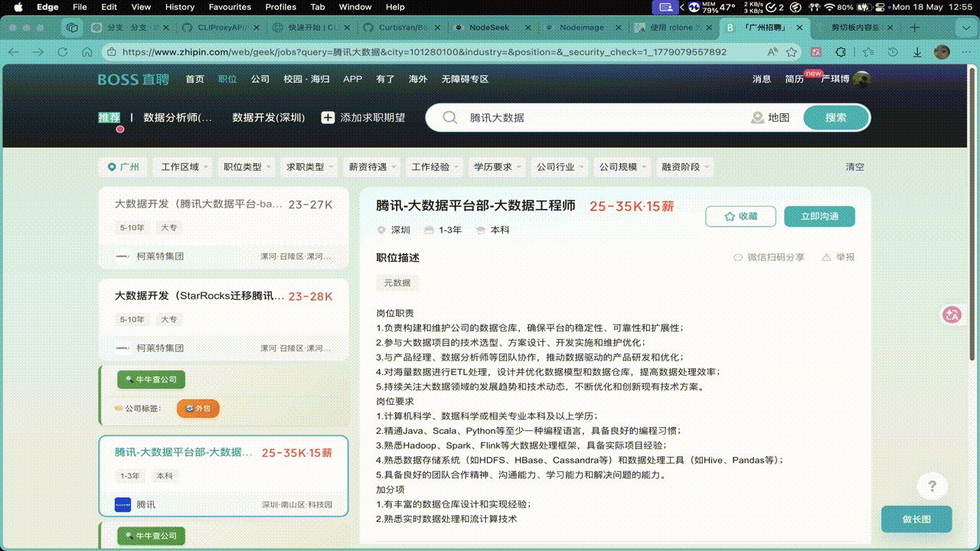The image size is (980, 551).
Task: Click the 搜索 search button
Action: point(836,118)
